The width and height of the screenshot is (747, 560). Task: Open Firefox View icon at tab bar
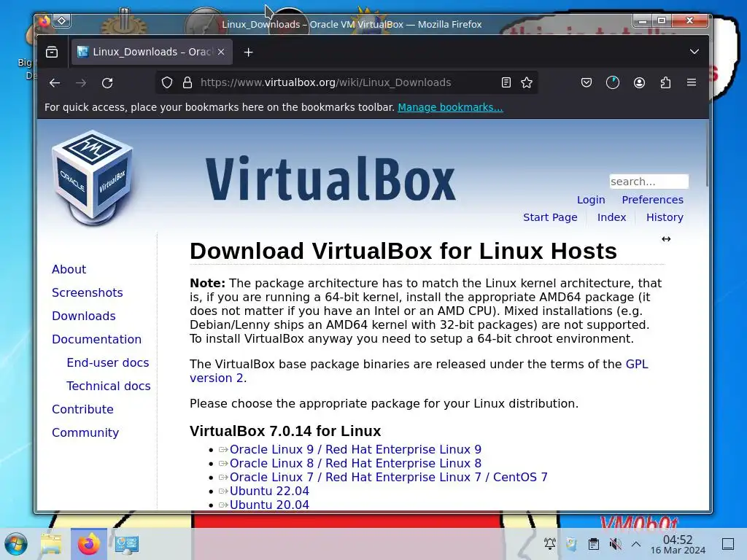pyautogui.click(x=52, y=52)
